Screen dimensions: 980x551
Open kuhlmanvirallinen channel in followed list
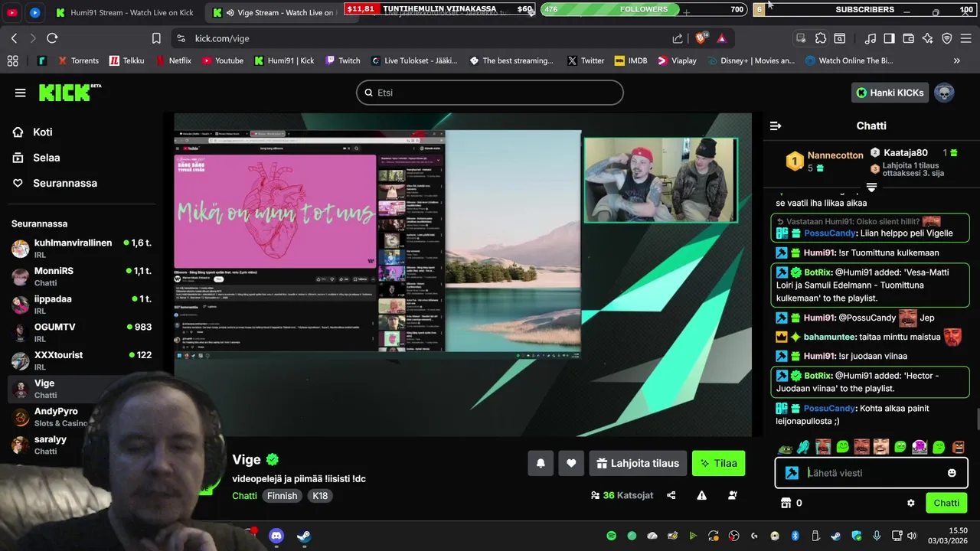[x=80, y=248]
